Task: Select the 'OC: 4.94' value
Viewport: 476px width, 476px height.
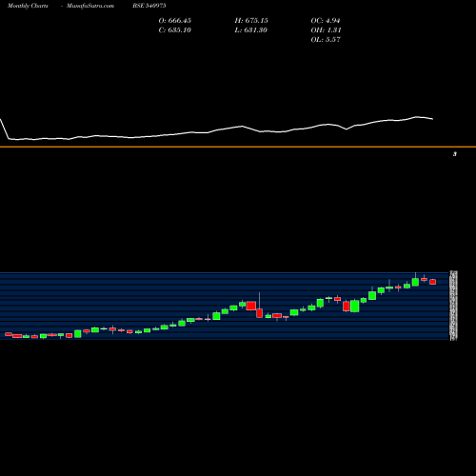Action: pyautogui.click(x=326, y=21)
